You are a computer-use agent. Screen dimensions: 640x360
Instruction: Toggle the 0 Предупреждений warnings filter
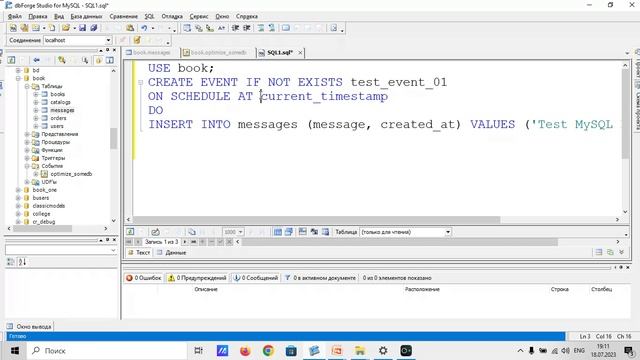click(197, 278)
